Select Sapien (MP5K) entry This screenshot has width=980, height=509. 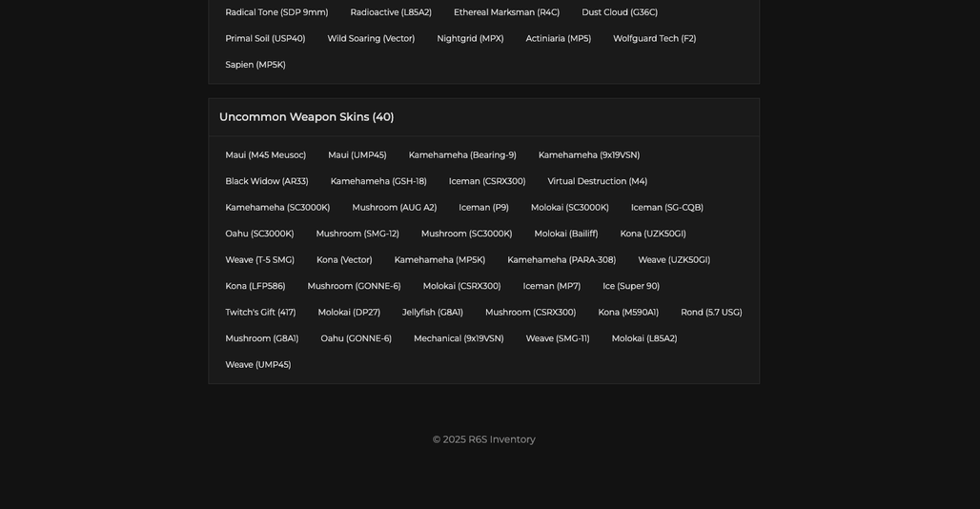(255, 65)
